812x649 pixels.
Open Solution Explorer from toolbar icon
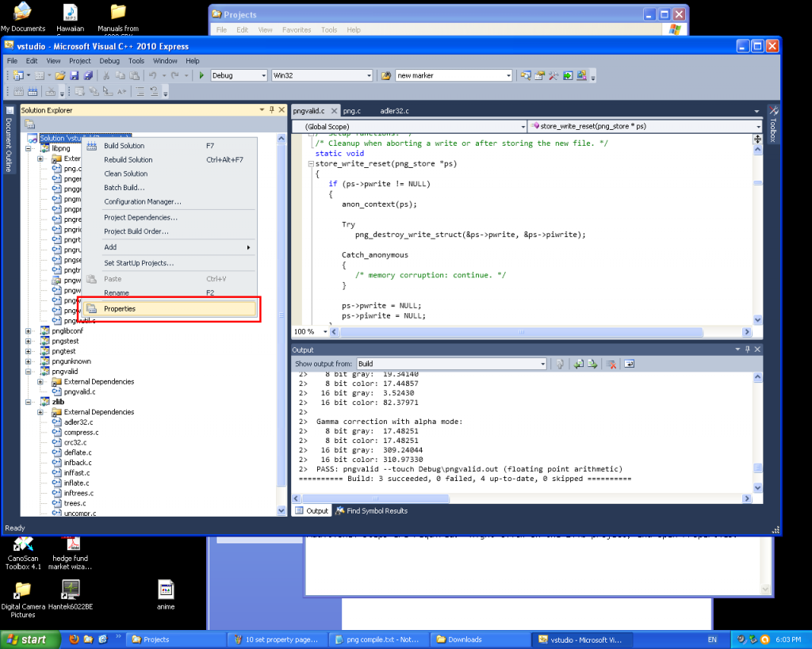pos(526,75)
